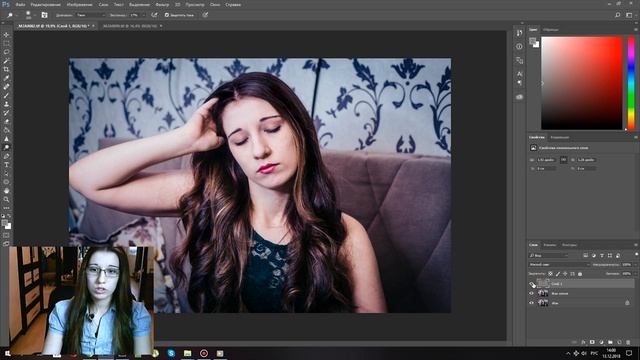
Task: Select the Gradient tool
Action: (6, 130)
